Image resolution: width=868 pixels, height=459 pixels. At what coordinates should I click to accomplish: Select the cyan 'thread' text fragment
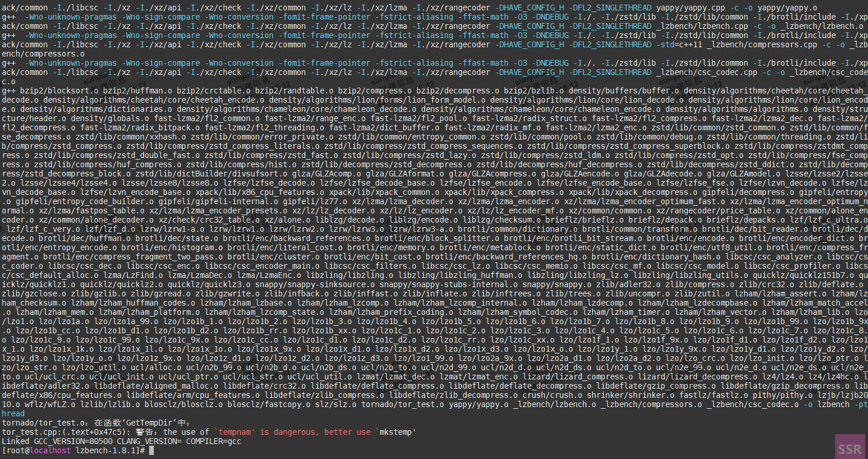13,414
